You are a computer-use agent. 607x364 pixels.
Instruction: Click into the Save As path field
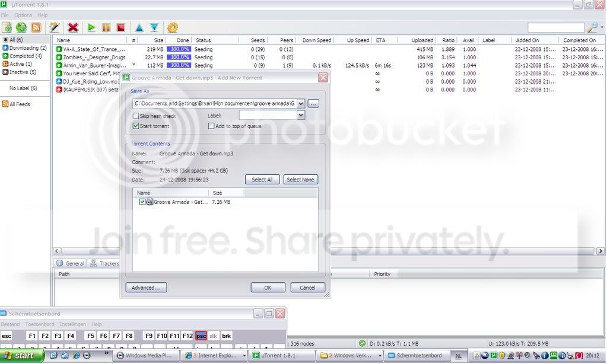pyautogui.click(x=214, y=103)
